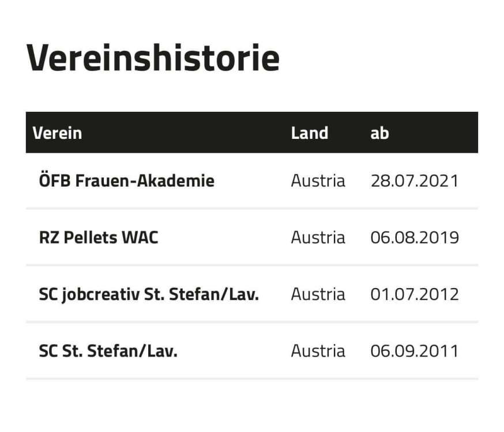Screen dimensions: 504x432
Task: Open the RZ Pellets WAC club link
Action: tap(98, 237)
